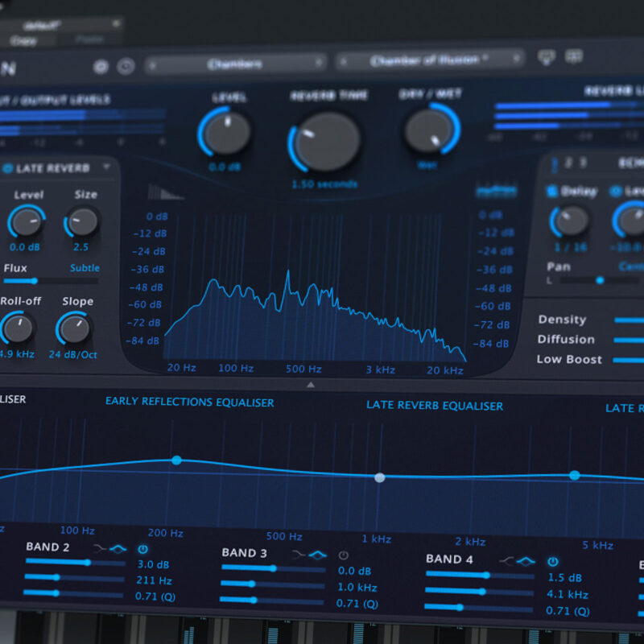Go to the next category after Chambers
The width and height of the screenshot is (644, 644).
coord(318,63)
